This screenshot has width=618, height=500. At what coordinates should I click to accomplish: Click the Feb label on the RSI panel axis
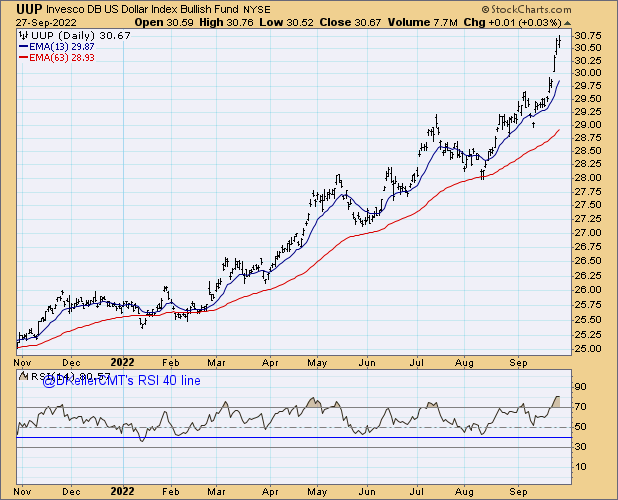pyautogui.click(x=170, y=491)
